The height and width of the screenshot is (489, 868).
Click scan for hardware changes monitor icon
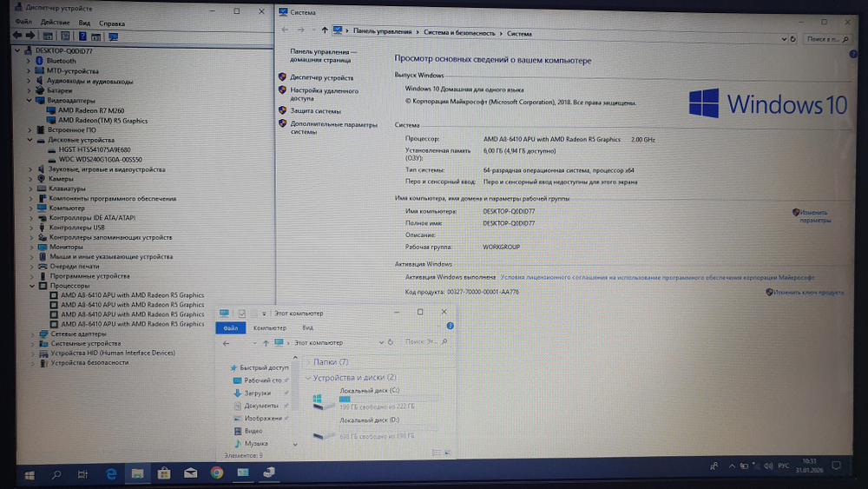pyautogui.click(x=114, y=36)
